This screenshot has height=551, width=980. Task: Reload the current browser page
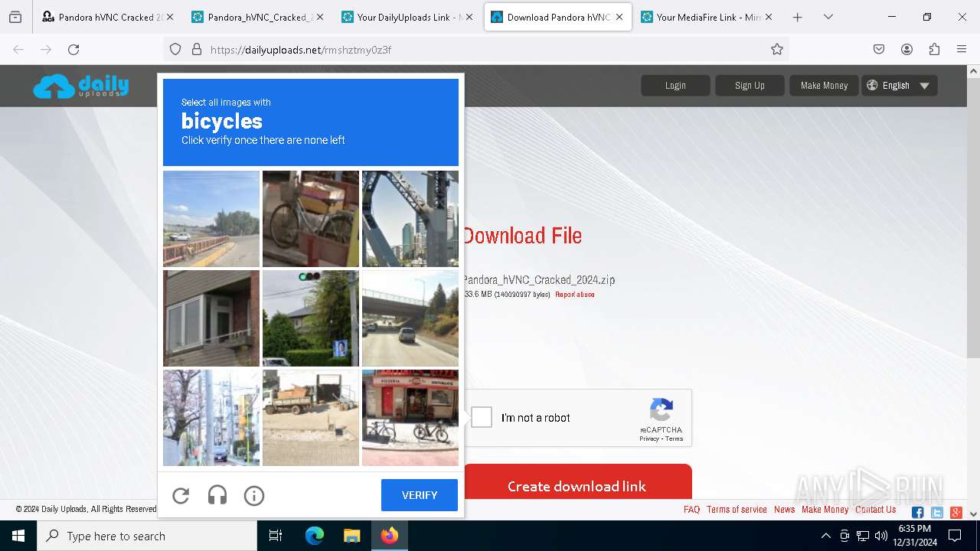pos(73,49)
